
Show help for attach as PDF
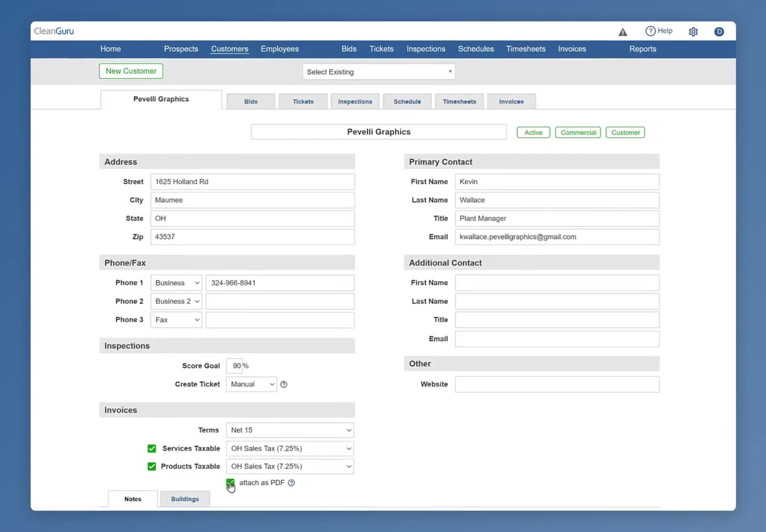click(x=292, y=483)
